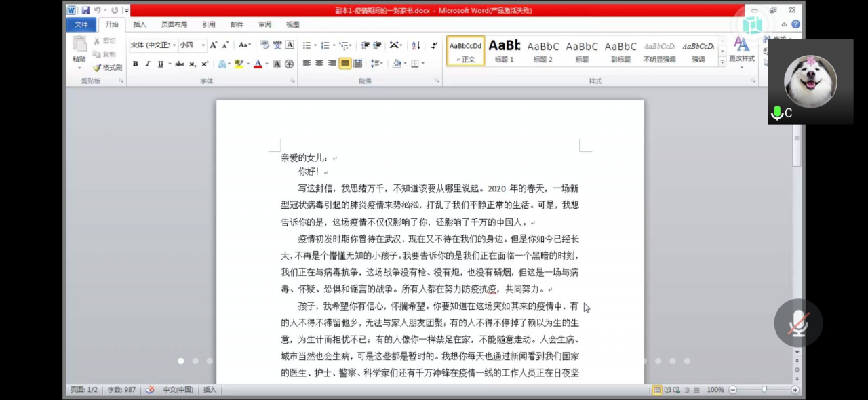Click the Format Painter (格式刷) tool
868x400 pixels.
point(108,67)
